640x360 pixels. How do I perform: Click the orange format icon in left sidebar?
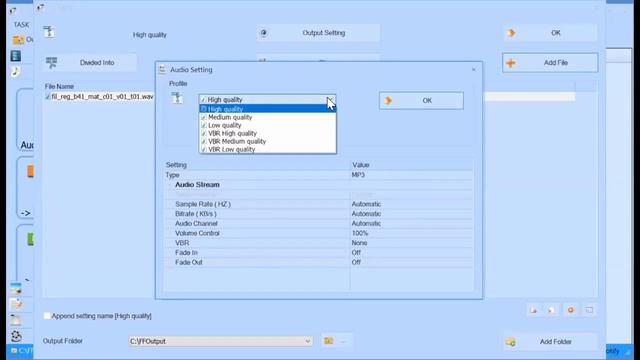[30, 171]
